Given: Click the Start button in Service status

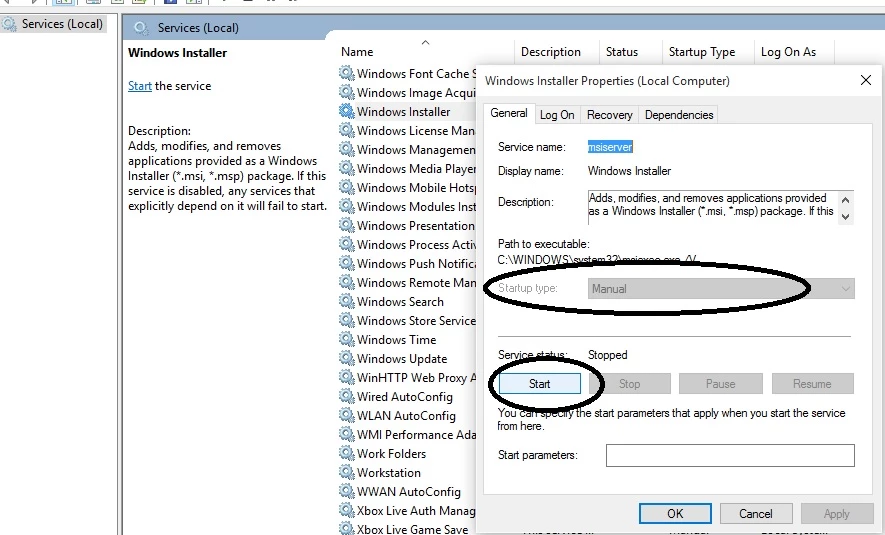Looking at the screenshot, I should (x=540, y=384).
